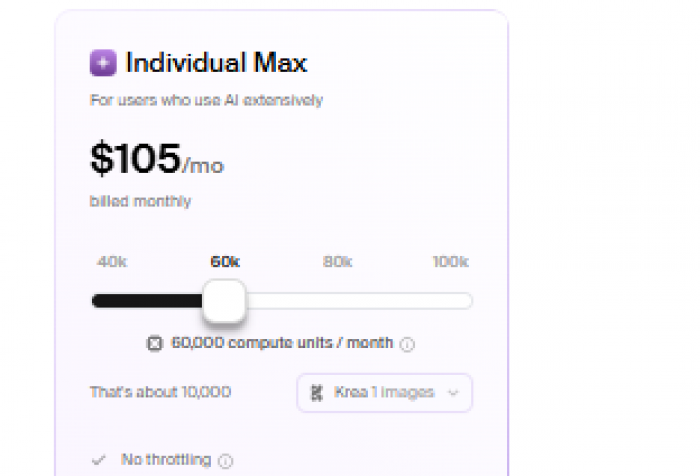The image size is (700, 476).
Task: Click the compute units slider thumb
Action: point(225,301)
